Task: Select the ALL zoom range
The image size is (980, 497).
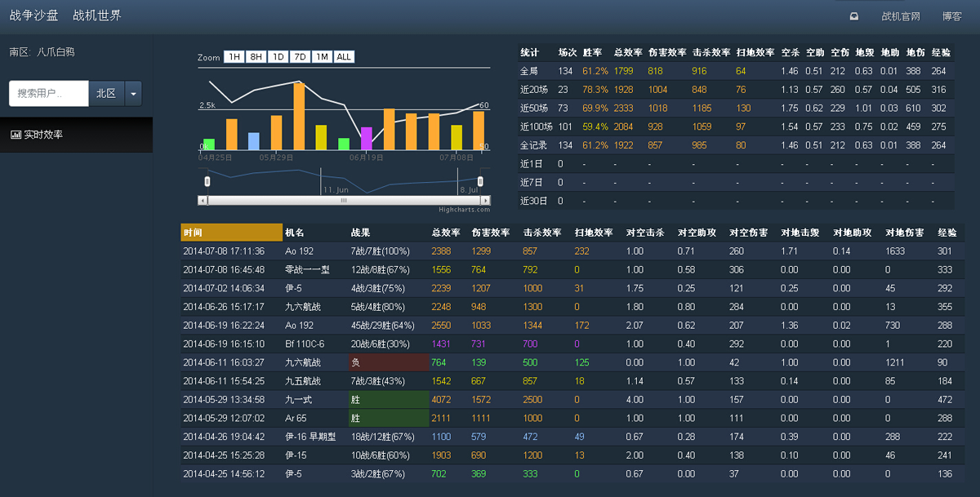Action: 344,57
